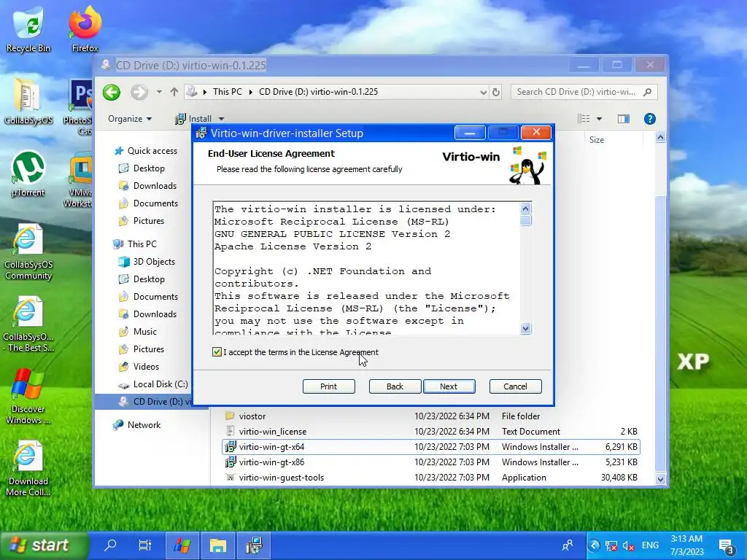Click the Size column header
The image size is (747, 560).
(x=597, y=139)
